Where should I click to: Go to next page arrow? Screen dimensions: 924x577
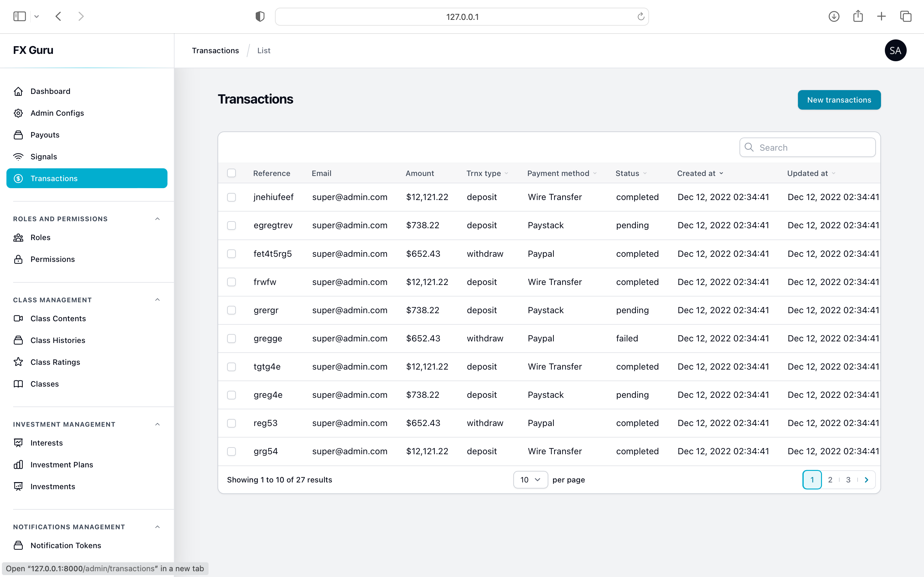point(866,480)
